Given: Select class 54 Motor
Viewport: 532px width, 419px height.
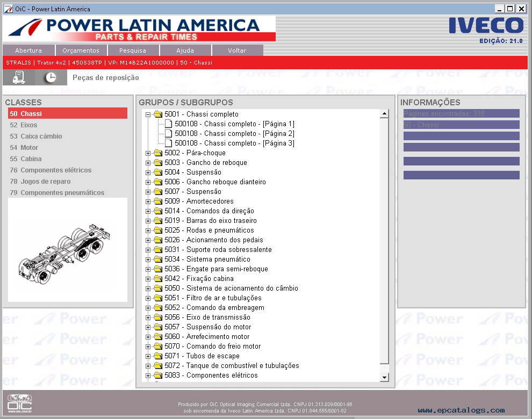Looking at the screenshot, I should [24, 148].
